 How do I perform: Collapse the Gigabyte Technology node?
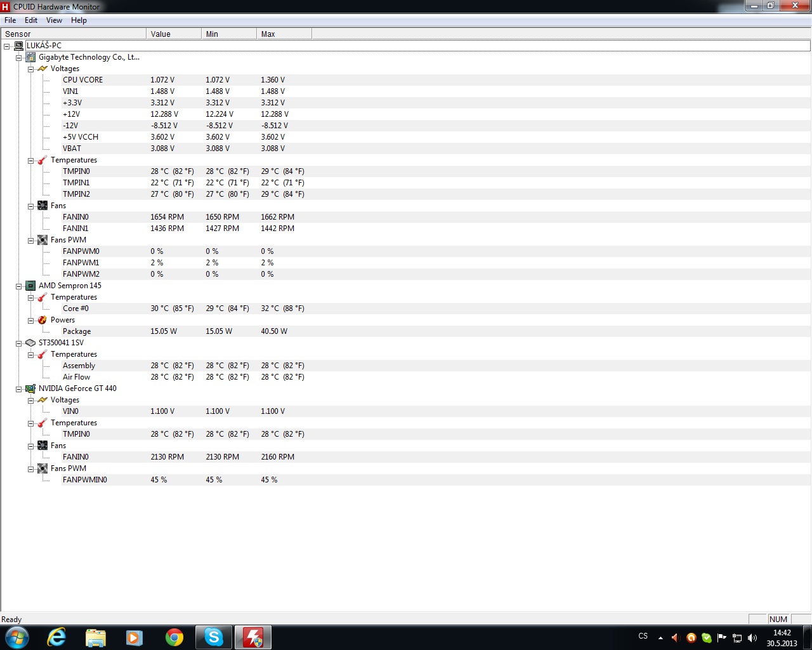(18, 57)
